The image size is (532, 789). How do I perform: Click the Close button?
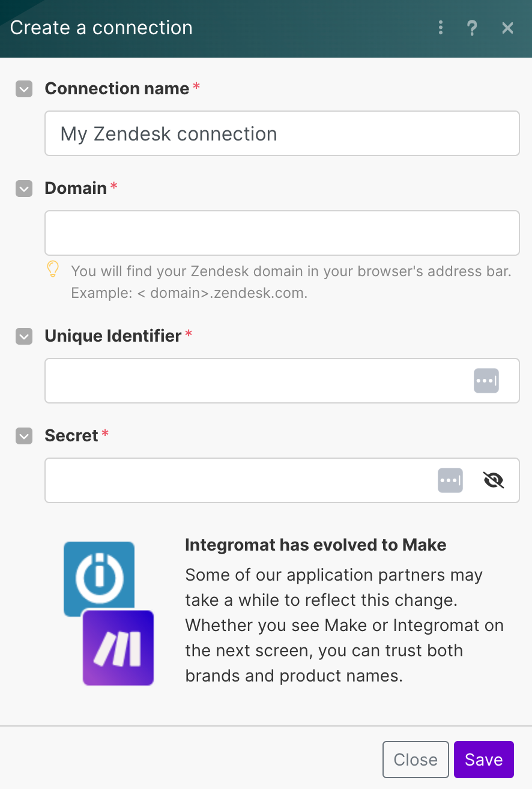tap(416, 760)
